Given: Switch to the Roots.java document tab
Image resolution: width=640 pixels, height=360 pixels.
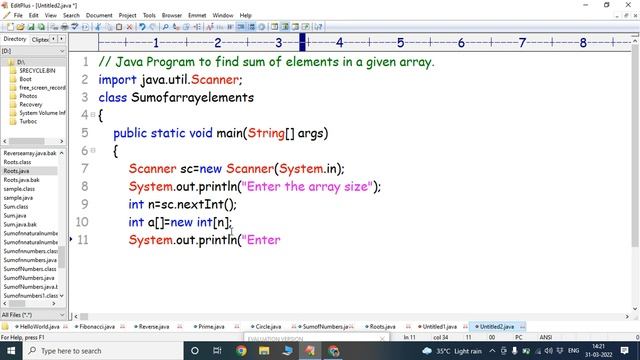Looking at the screenshot, I should [382, 327].
